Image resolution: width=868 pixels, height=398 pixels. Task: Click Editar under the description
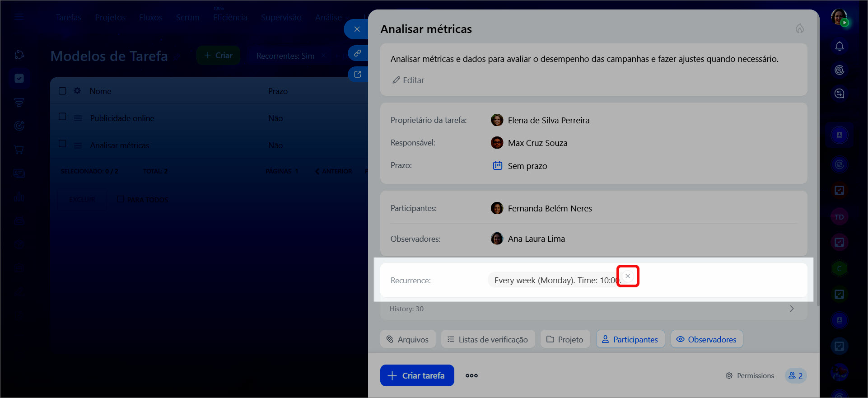coord(408,80)
